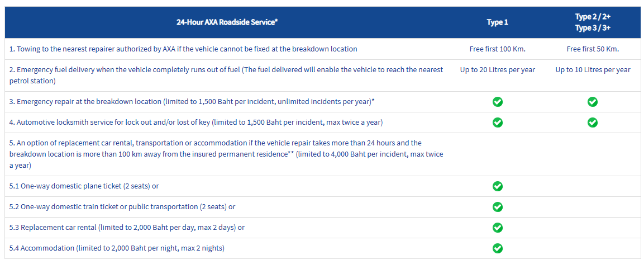Click checkmark for train ticket row

498,207
